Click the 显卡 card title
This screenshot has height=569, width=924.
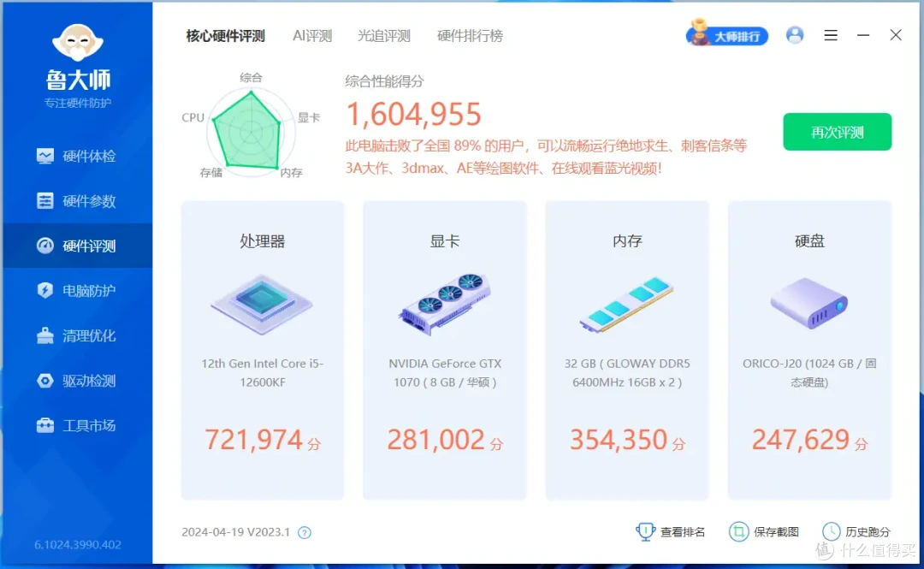445,241
